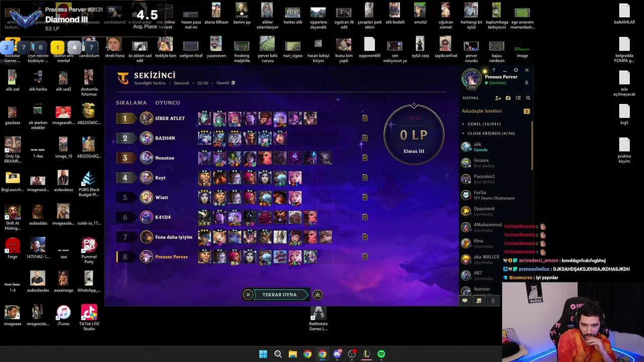644x362 pixels.
Task: Open the client help question mark
Action: coord(494,70)
